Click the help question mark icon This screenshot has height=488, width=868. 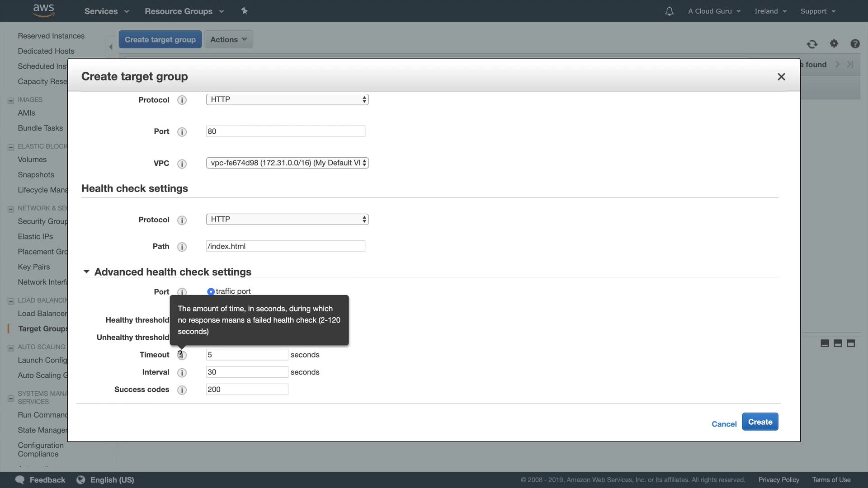[854, 43]
